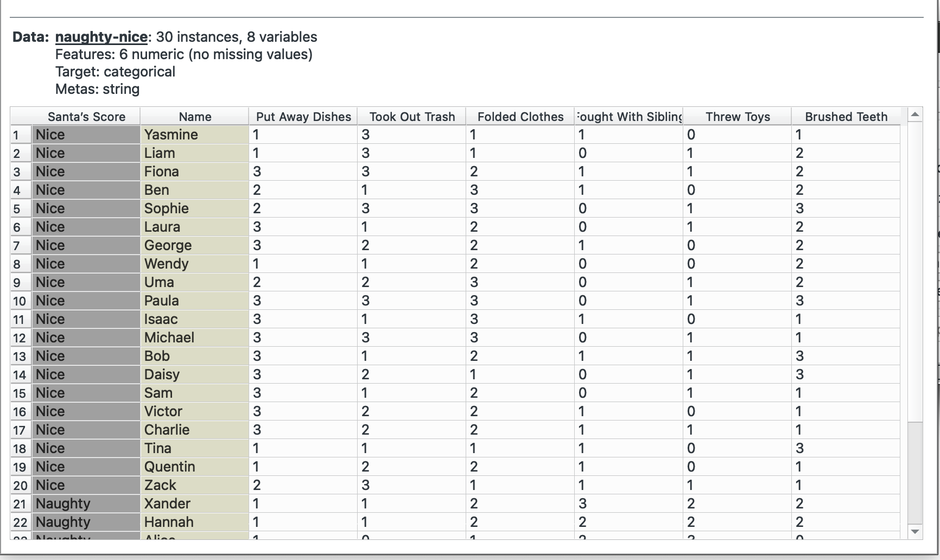Click the Put Away Dishes column header

coord(303,117)
